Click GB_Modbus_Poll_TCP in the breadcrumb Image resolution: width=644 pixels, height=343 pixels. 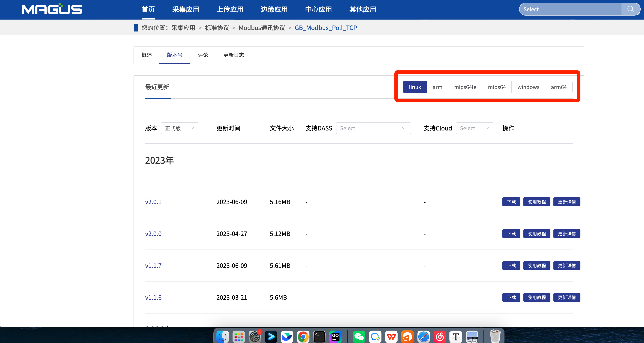326,28
